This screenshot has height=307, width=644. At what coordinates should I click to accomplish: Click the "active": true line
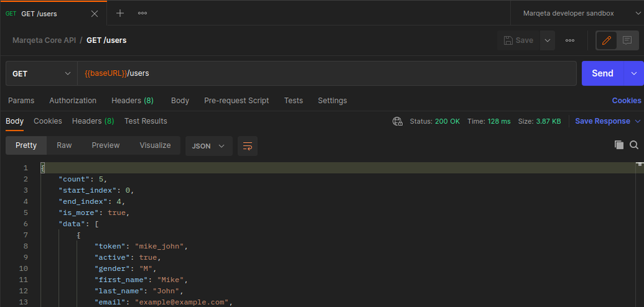pos(128,257)
